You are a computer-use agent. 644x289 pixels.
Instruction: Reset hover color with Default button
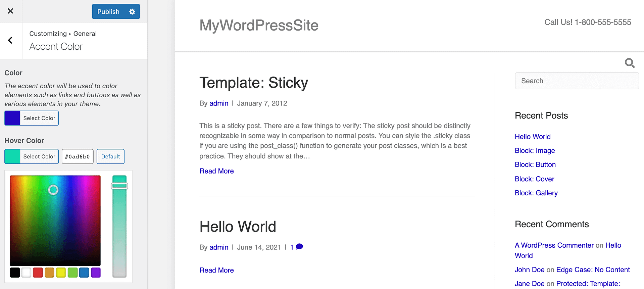[x=110, y=156]
